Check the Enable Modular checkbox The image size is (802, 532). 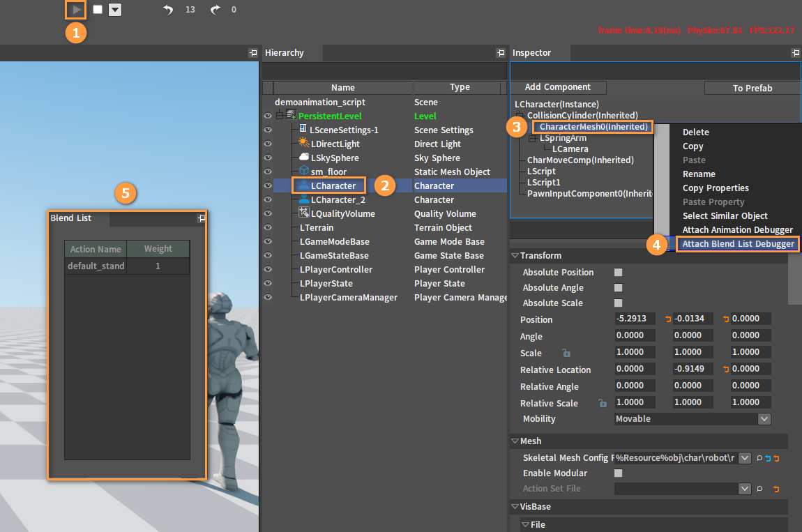coord(618,473)
